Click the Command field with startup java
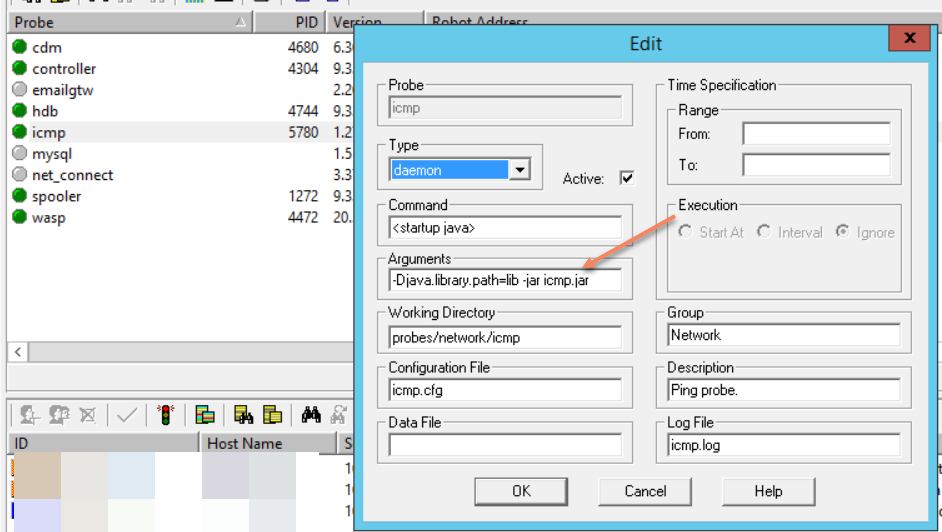Viewport: 942px width, 532px height. (505, 228)
